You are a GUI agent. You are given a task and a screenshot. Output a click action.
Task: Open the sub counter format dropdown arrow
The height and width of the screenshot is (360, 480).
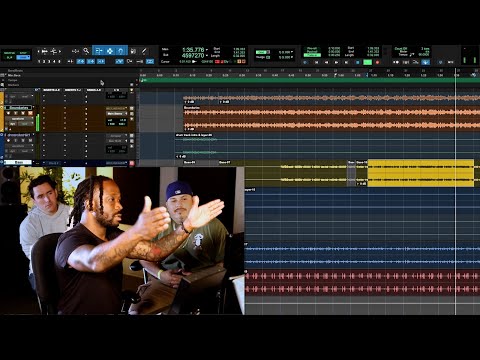tap(207, 56)
